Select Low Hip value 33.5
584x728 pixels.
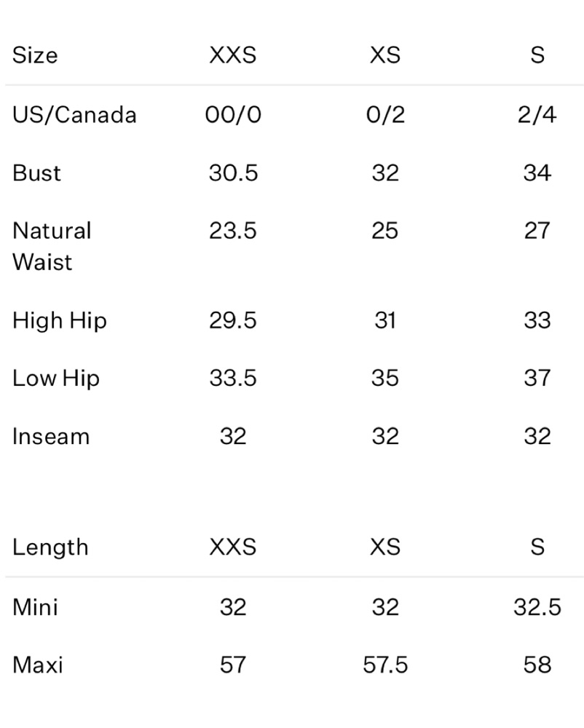232,378
